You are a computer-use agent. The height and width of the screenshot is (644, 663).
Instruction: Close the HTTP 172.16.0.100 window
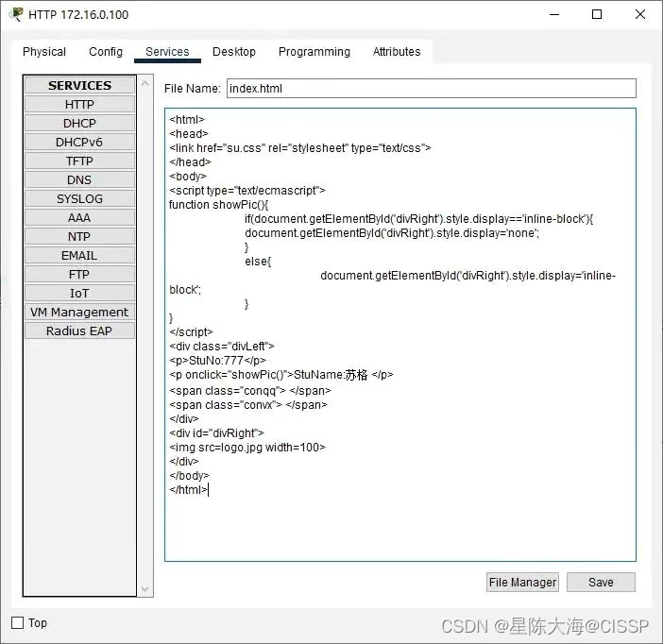click(640, 14)
